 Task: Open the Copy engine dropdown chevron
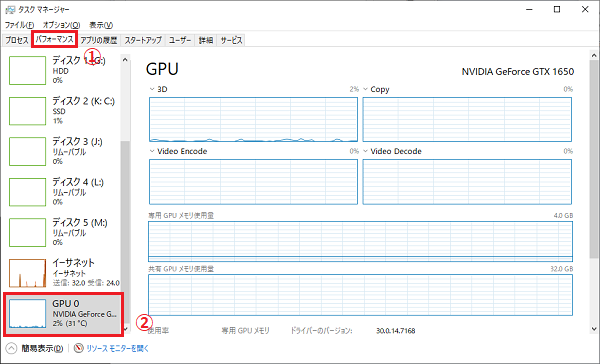click(365, 89)
